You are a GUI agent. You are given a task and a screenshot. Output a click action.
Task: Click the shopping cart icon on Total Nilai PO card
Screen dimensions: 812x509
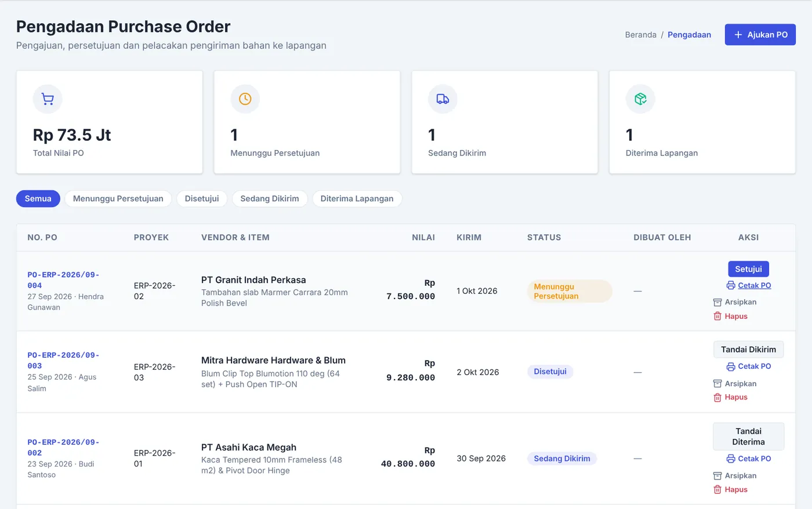[x=48, y=99]
